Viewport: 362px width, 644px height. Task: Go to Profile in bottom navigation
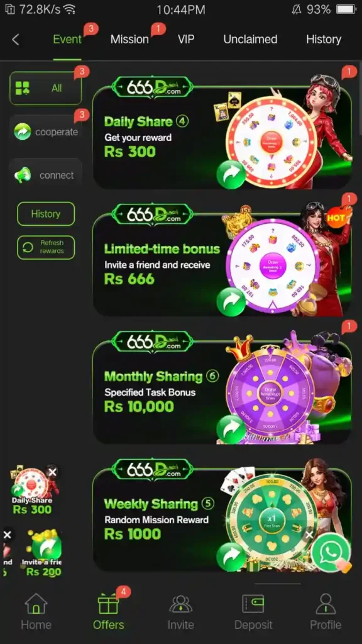[326, 611]
